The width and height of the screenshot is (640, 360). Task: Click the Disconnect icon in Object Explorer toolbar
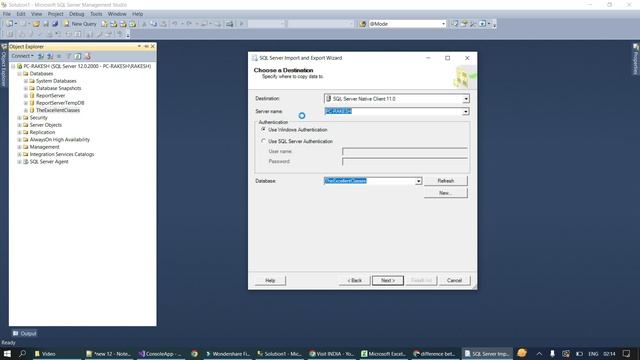(50, 56)
